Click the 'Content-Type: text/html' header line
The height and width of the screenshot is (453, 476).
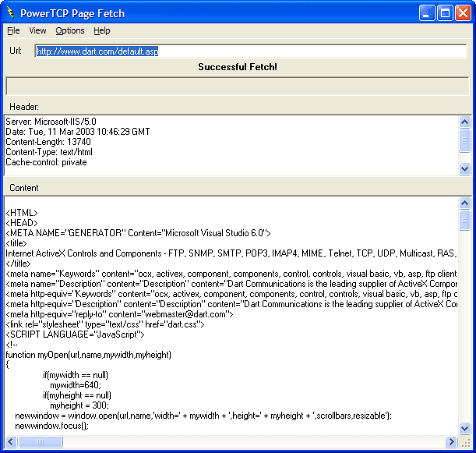[49, 152]
